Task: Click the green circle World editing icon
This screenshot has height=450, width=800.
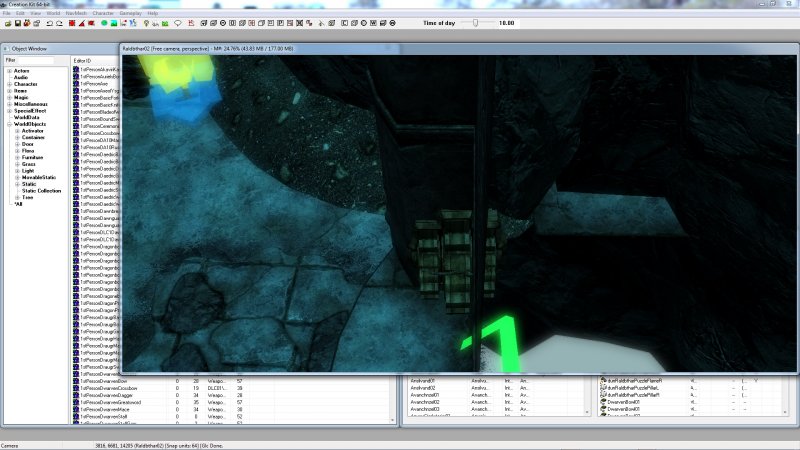Action: (x=104, y=23)
